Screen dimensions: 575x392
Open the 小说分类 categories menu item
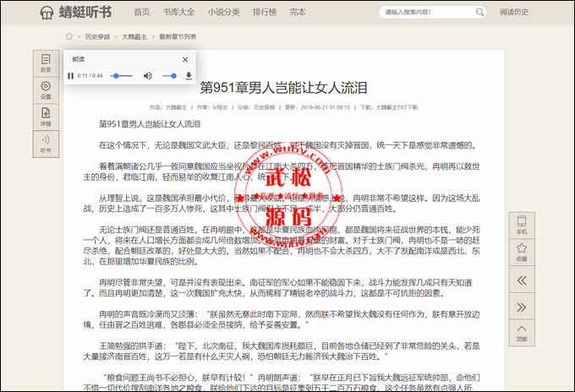(x=224, y=12)
